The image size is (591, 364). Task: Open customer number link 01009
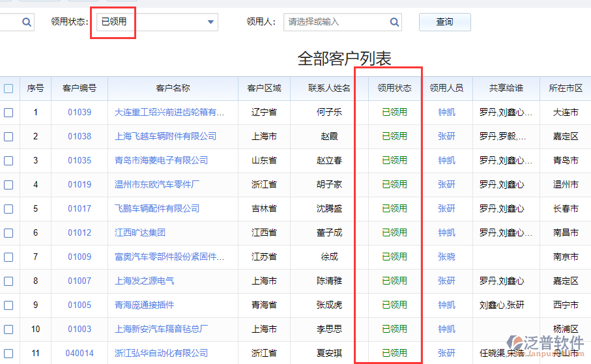click(79, 257)
